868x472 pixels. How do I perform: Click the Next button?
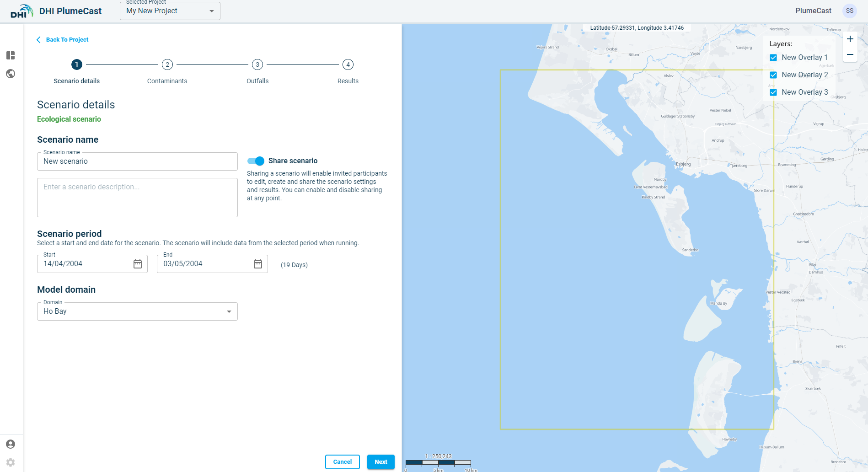380,462
